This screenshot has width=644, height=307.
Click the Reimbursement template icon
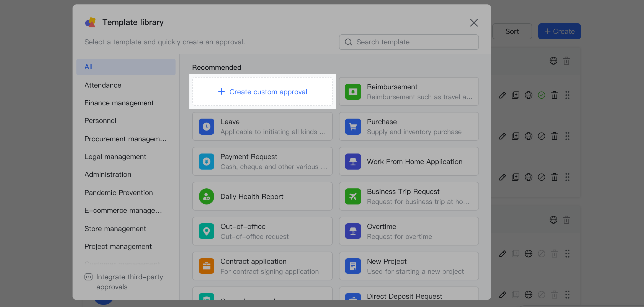pos(353,91)
